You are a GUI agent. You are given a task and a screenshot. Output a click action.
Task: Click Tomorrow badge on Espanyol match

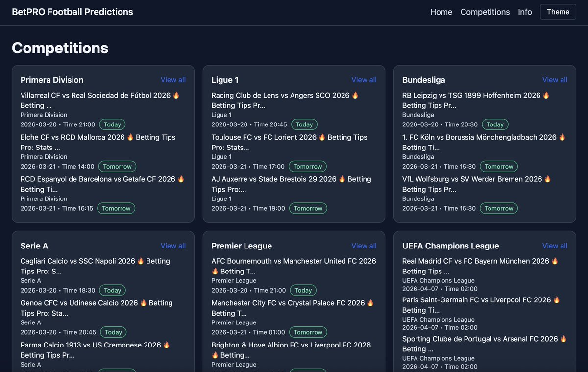[116, 208]
